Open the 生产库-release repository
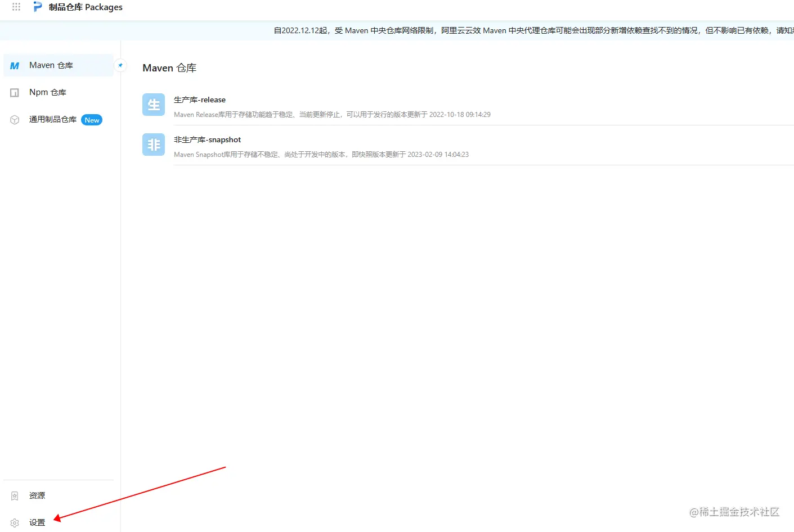The height and width of the screenshot is (532, 794). pyautogui.click(x=200, y=100)
